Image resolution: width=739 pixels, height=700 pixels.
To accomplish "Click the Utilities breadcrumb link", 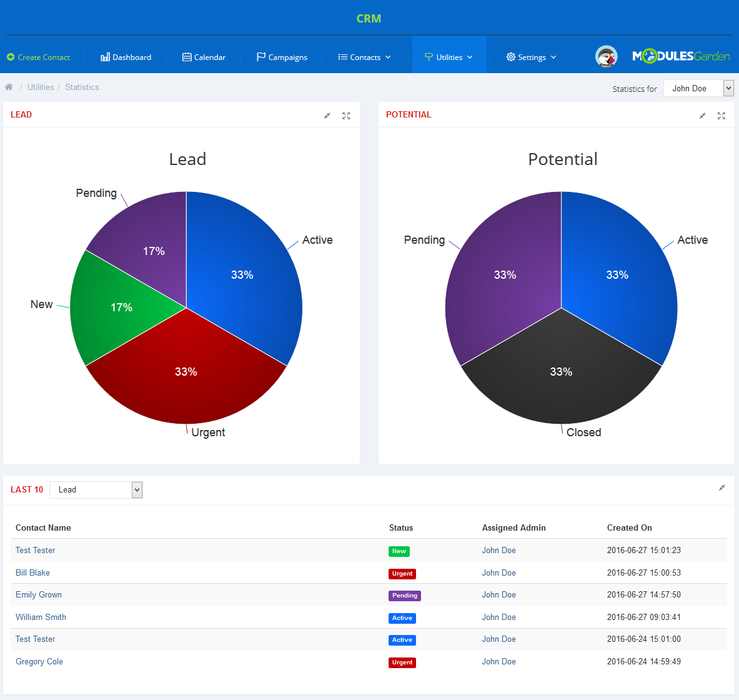I will (41, 87).
